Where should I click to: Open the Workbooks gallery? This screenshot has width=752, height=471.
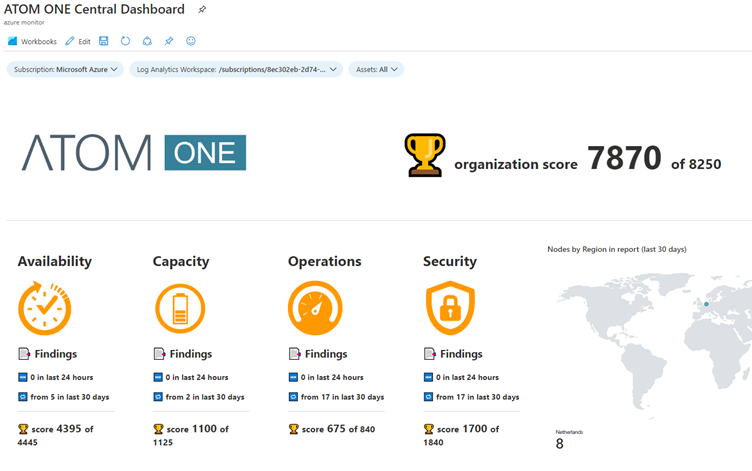[x=32, y=41]
